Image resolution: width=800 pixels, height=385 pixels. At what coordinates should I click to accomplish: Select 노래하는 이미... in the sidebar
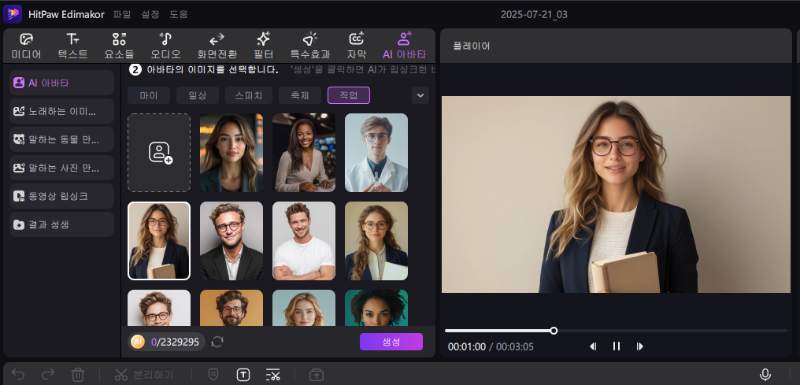[x=61, y=111]
